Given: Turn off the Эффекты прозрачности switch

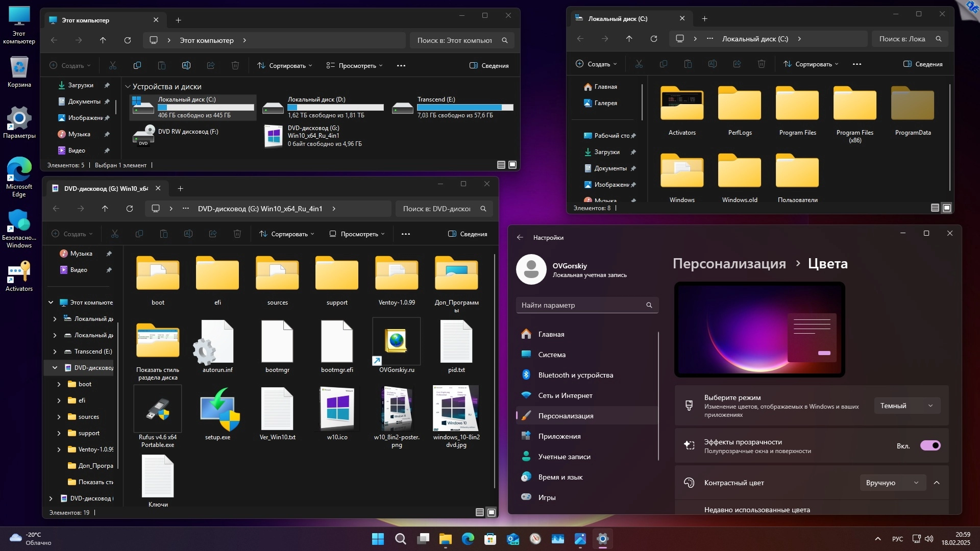Looking at the screenshot, I should coord(930,445).
